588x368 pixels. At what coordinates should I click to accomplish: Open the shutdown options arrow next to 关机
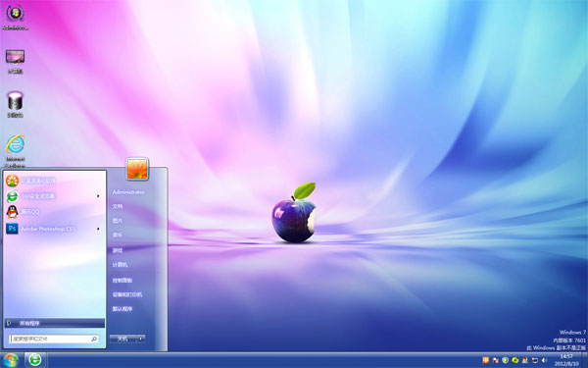click(x=140, y=339)
